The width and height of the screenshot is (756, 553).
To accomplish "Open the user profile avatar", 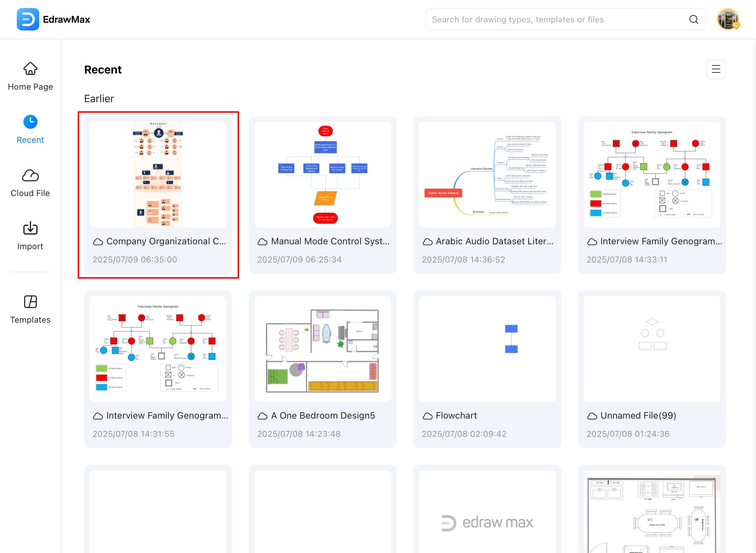I will 728,20.
